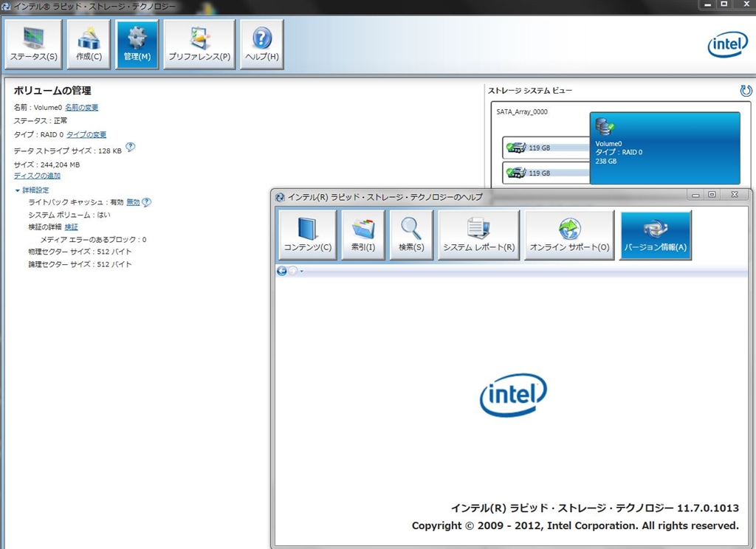Viewport: 756px width, 549px height.
Task: Collapse the 詳細設定 section
Action: [x=18, y=190]
